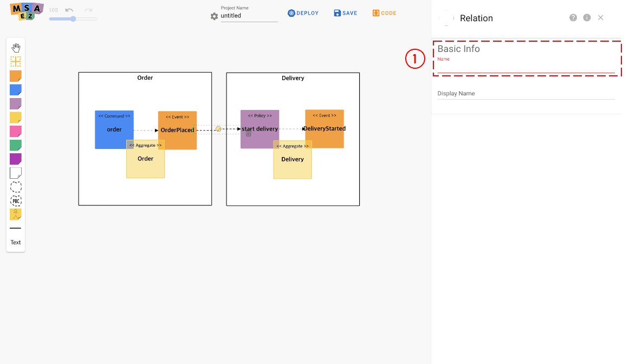Click the trash icon on start delivery
The width and height of the screenshot is (629, 364).
pos(248,134)
